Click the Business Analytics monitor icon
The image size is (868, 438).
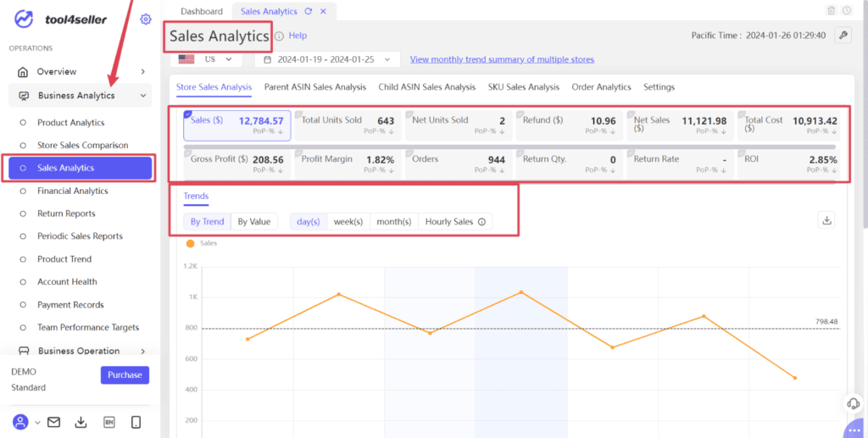click(x=24, y=96)
